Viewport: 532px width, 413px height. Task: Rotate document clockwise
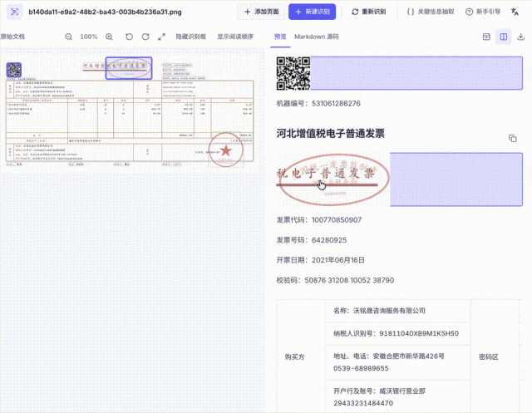coord(145,37)
